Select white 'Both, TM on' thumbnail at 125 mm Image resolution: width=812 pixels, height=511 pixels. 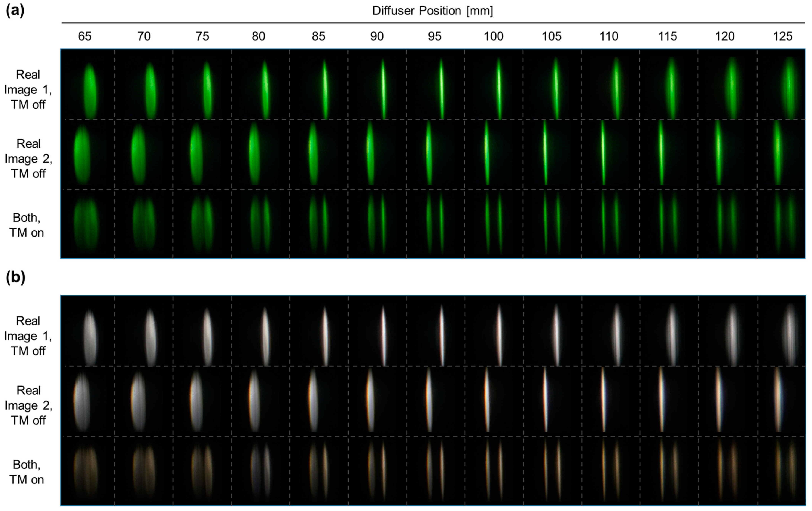click(781, 471)
